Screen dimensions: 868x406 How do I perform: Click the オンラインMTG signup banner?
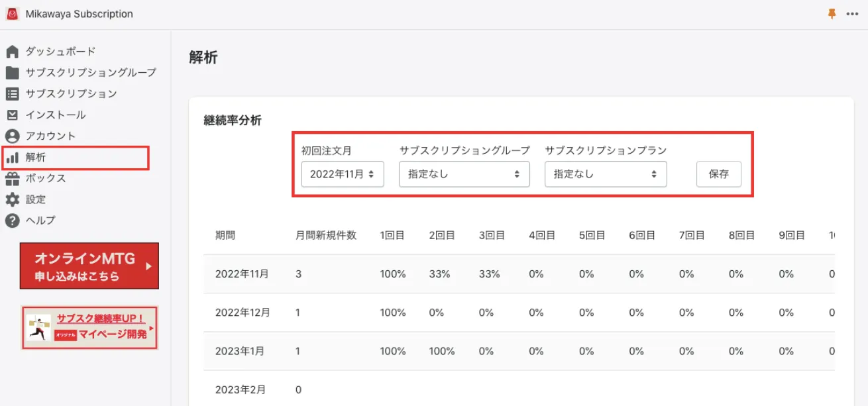click(x=89, y=266)
